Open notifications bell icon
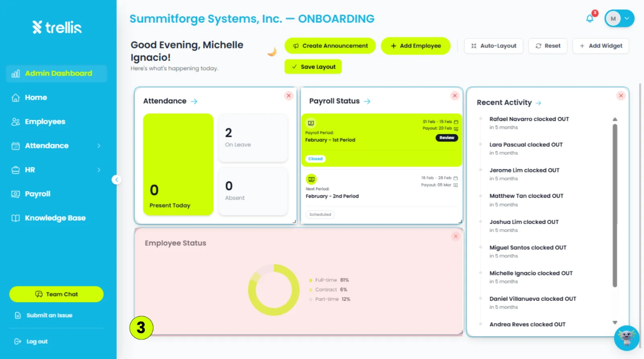This screenshot has height=359, width=644. click(x=590, y=19)
